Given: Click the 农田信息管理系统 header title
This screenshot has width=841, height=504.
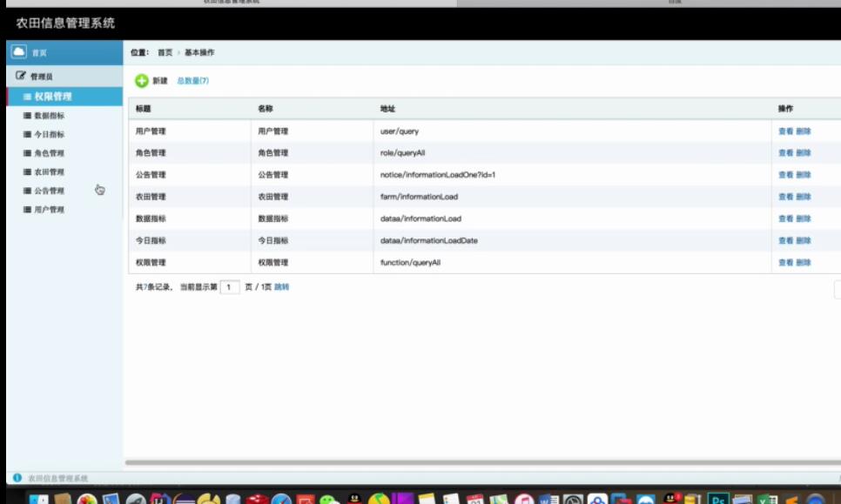Looking at the screenshot, I should tap(65, 23).
